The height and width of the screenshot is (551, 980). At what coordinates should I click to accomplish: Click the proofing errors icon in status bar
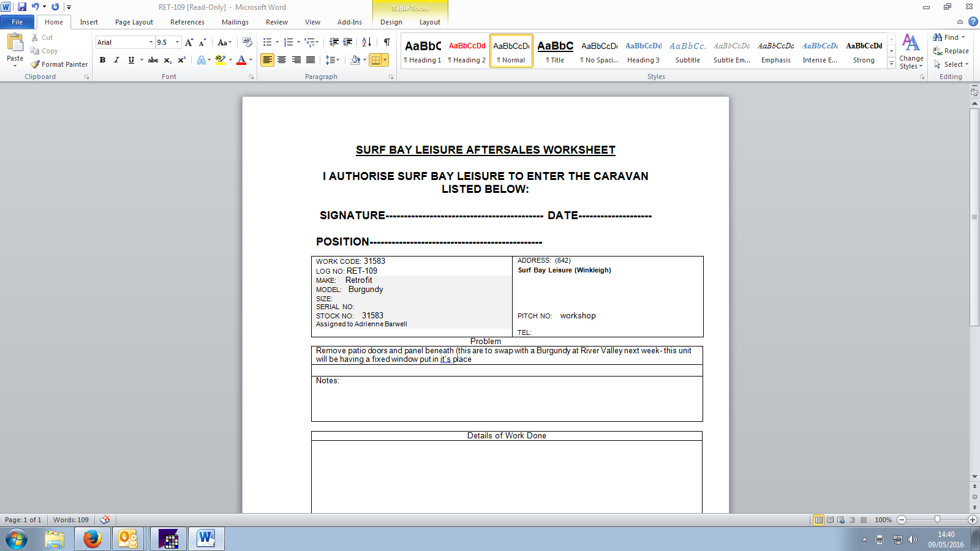tap(105, 520)
